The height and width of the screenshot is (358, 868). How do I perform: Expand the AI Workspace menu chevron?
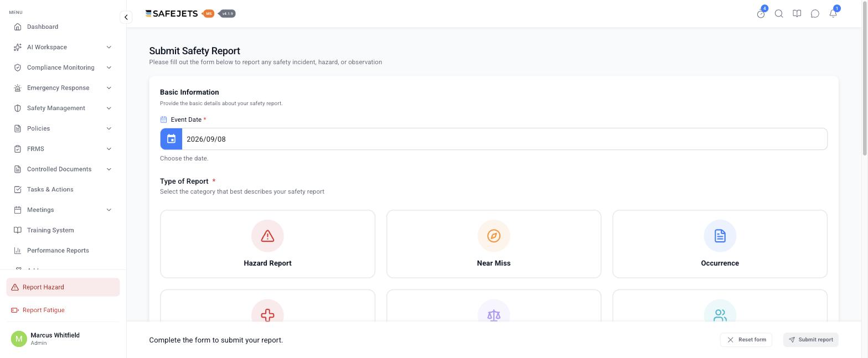coord(108,47)
